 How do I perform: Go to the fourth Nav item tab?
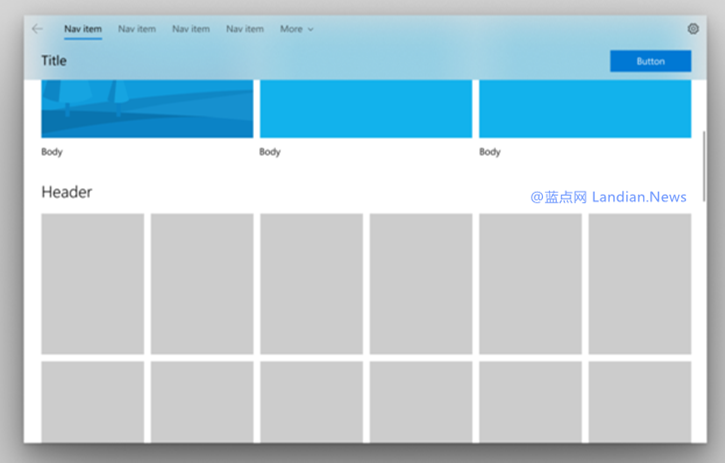[x=245, y=29]
